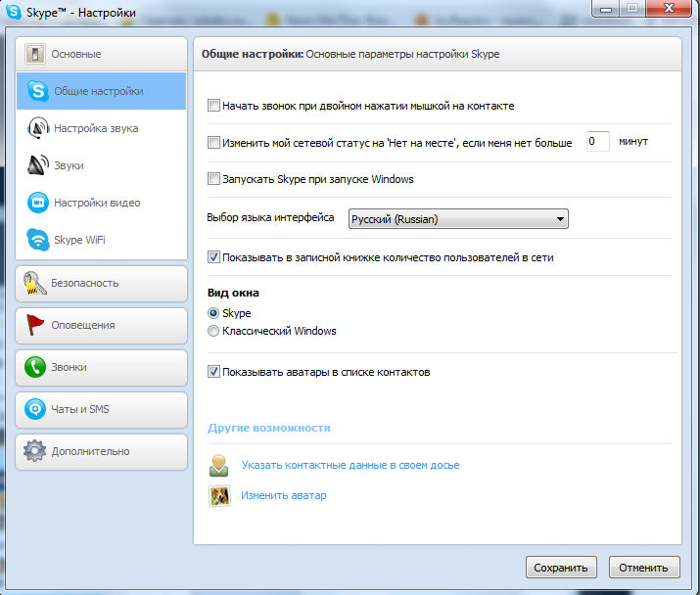
Task: Open link Указать контактные данные в своем досье
Action: pyautogui.click(x=350, y=465)
